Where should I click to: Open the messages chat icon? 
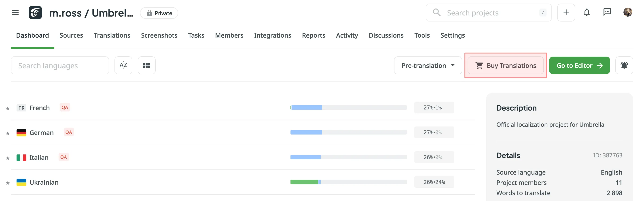(607, 13)
